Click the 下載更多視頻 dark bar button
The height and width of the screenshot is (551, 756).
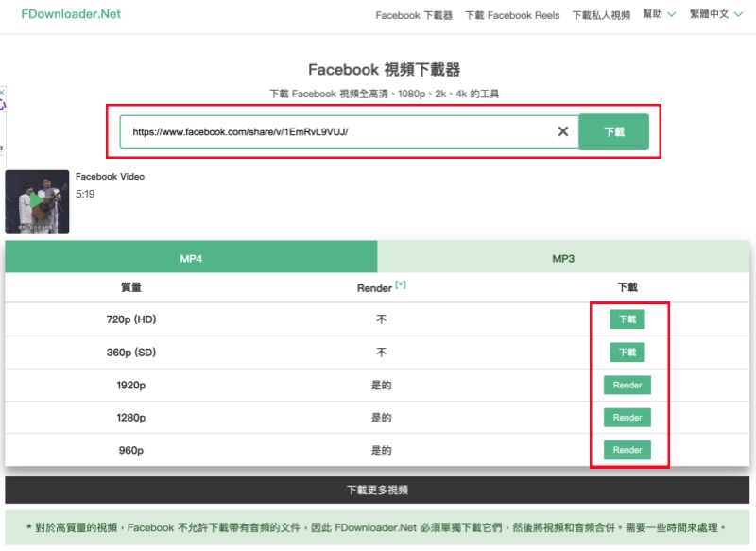(x=377, y=490)
